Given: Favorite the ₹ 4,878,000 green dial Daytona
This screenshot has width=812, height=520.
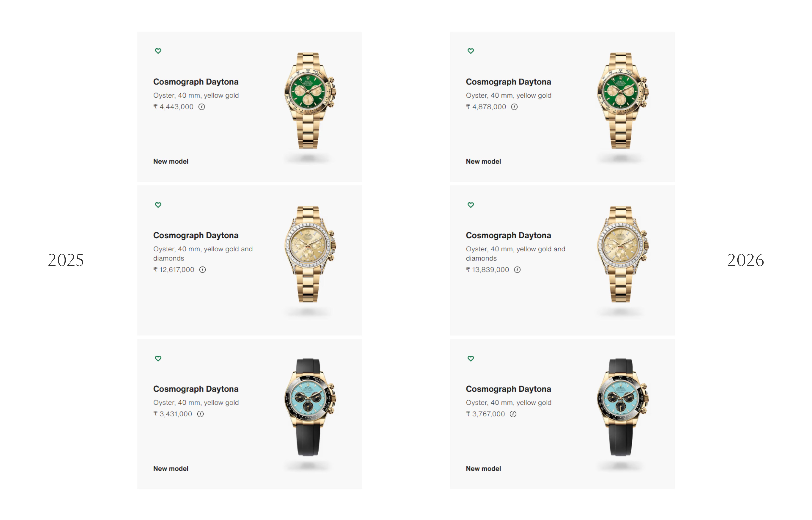Looking at the screenshot, I should tap(470, 51).
